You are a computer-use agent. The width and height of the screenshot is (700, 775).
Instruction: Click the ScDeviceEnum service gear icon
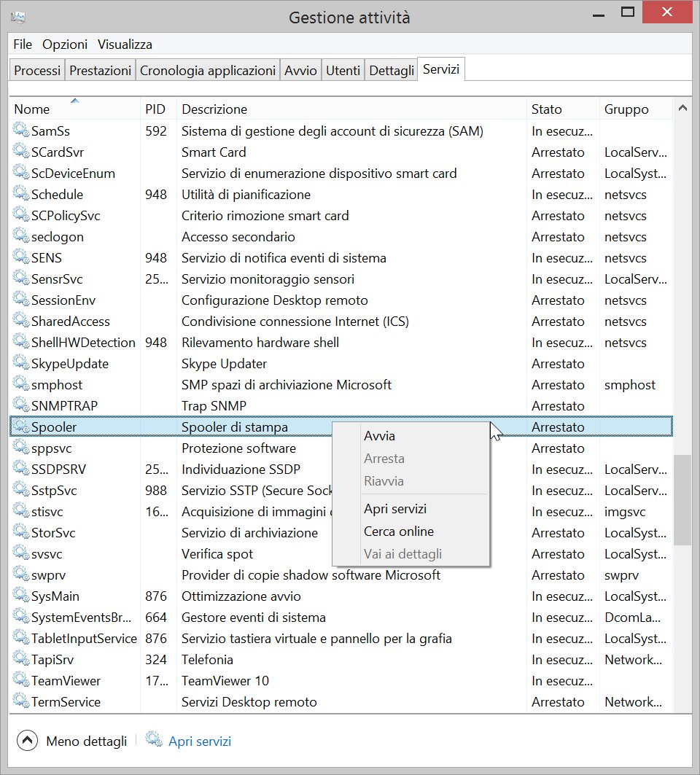point(20,173)
